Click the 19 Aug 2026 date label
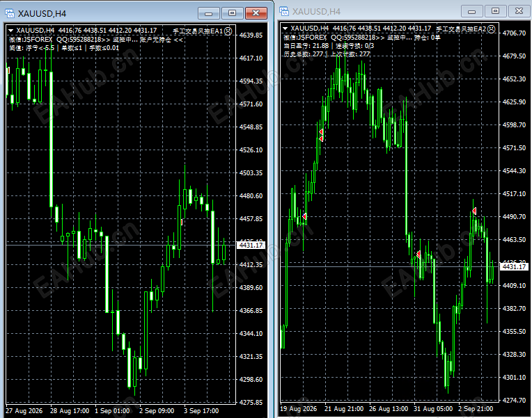 [x=298, y=409]
